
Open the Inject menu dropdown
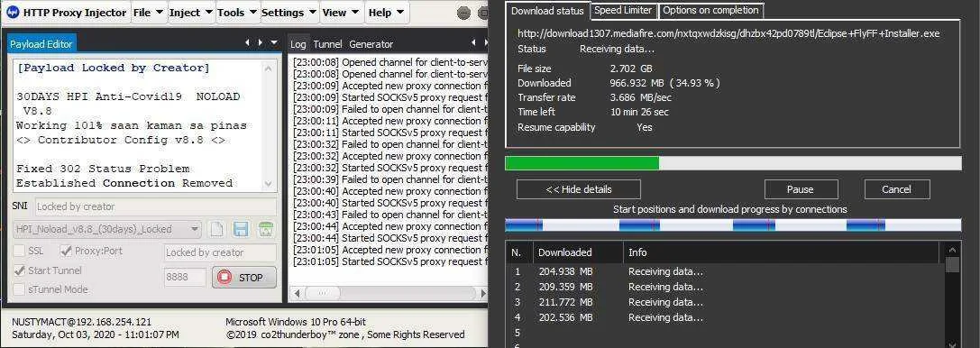191,13
